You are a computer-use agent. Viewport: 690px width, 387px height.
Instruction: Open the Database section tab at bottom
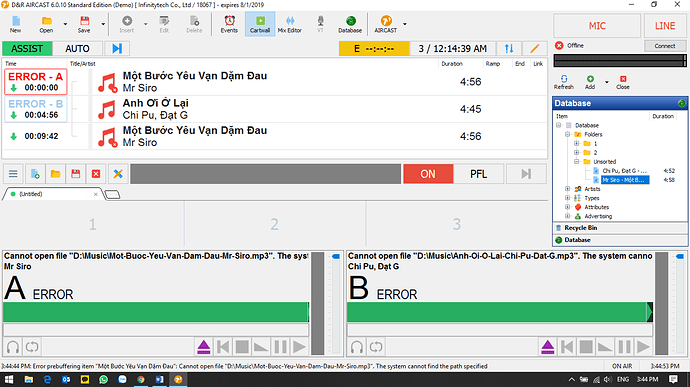(x=620, y=240)
